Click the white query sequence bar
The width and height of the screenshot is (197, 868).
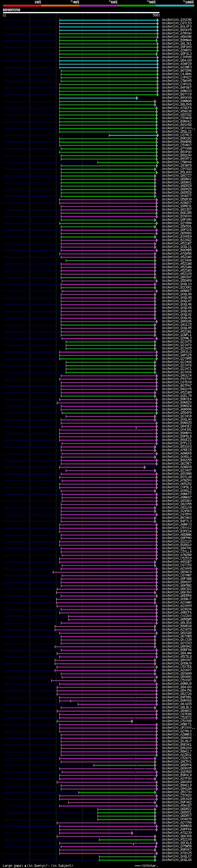81,13
